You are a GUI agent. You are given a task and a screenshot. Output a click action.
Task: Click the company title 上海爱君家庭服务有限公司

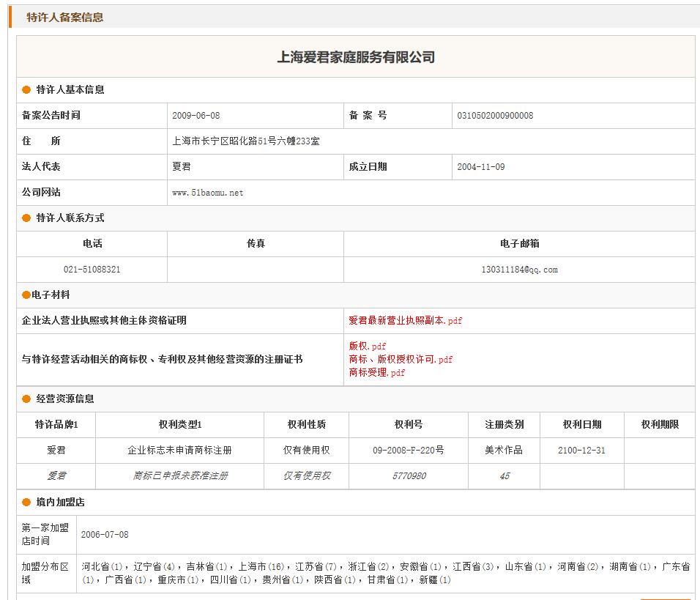356,57
